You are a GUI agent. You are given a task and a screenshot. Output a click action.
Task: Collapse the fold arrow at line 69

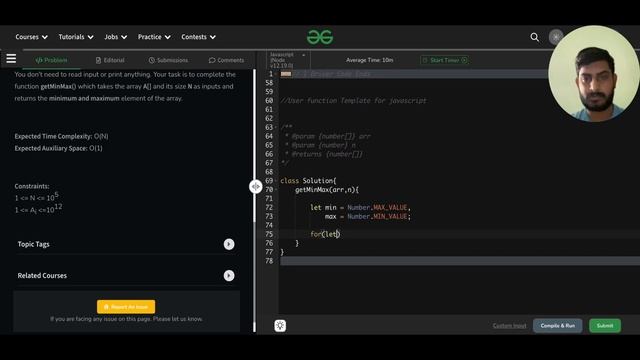[x=276, y=181]
